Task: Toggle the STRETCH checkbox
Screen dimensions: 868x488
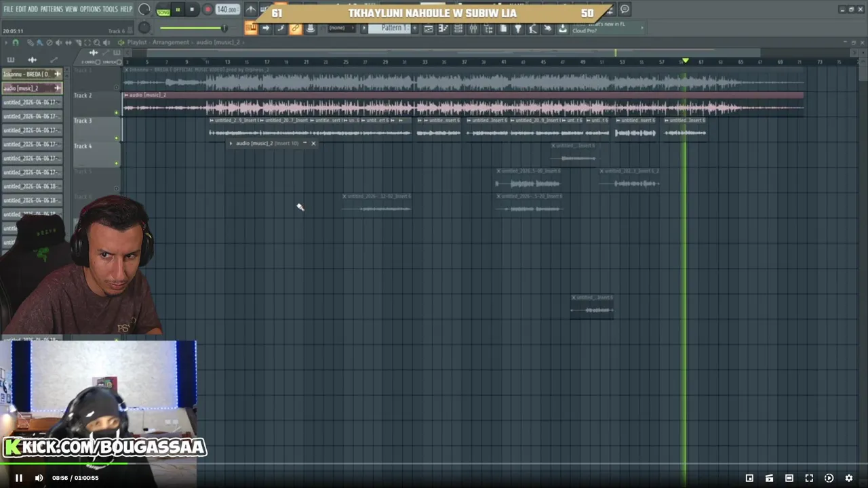Action: pyautogui.click(x=119, y=62)
